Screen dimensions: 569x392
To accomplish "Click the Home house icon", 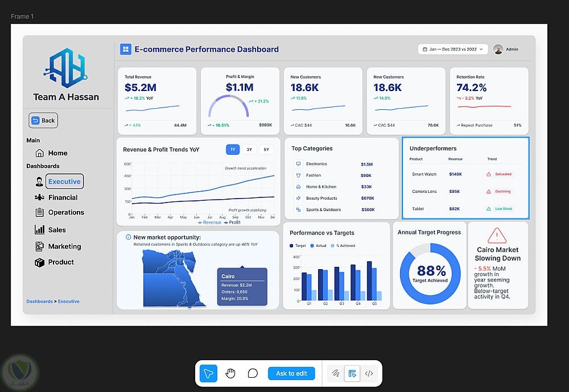I will pos(40,153).
